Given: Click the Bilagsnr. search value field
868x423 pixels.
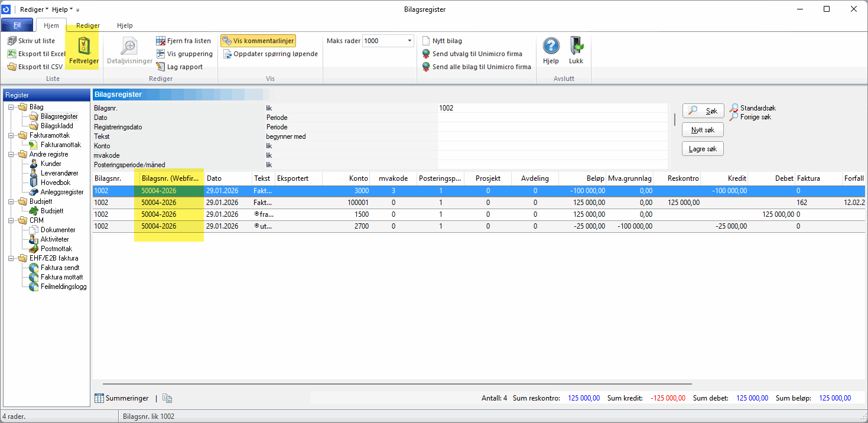Looking at the screenshot, I should pos(552,108).
